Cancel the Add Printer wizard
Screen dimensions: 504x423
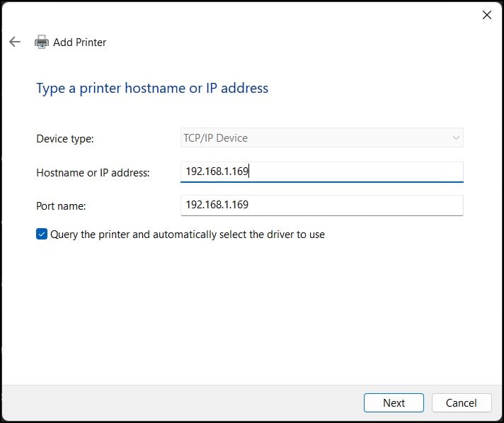tap(462, 402)
